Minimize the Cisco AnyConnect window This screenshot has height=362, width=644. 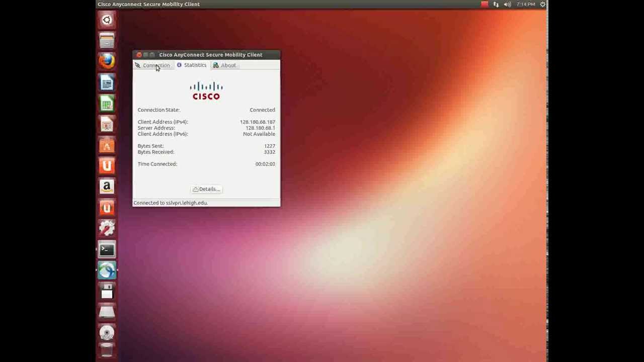[x=145, y=55]
